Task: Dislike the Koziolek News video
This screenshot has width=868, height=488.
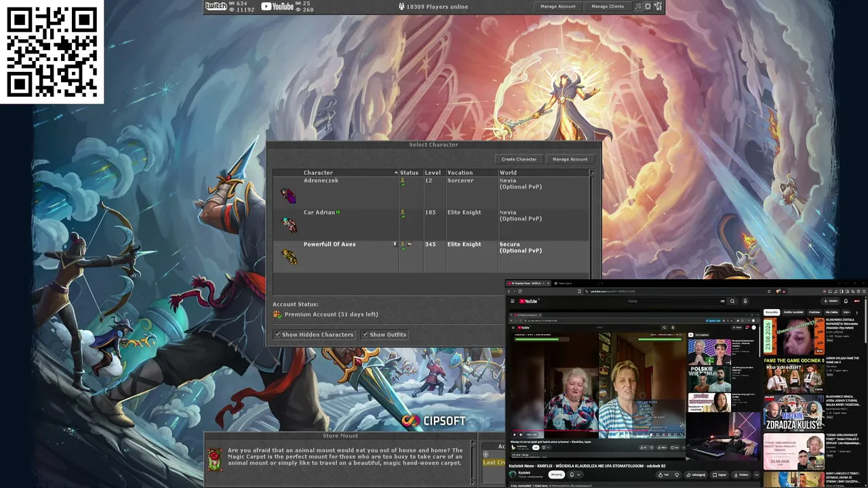Action: 676,474
